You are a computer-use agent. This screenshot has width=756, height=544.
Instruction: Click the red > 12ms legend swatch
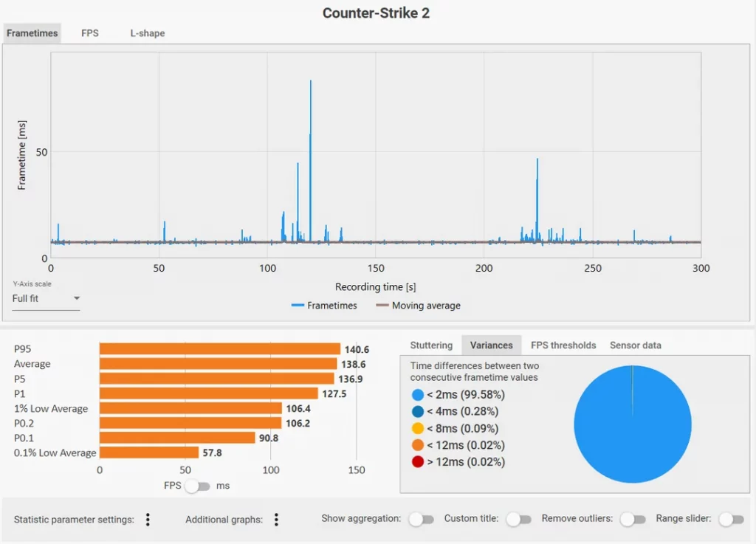pyautogui.click(x=418, y=461)
